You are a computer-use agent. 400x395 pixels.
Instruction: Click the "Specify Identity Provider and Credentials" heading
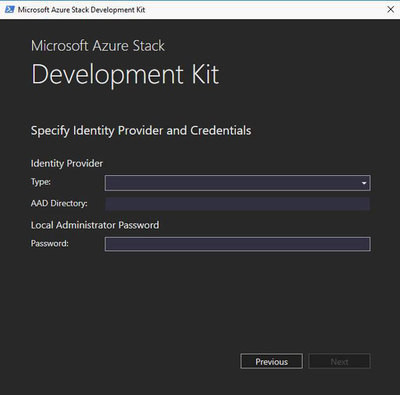(141, 131)
